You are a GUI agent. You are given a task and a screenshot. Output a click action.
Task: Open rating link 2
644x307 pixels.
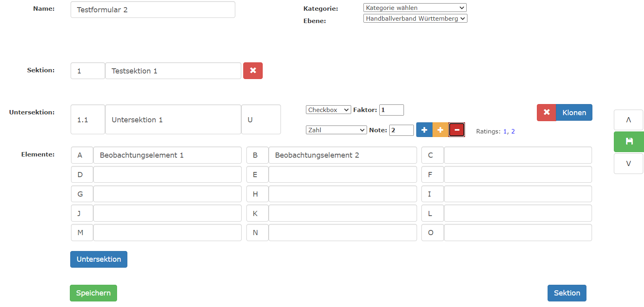(x=513, y=131)
